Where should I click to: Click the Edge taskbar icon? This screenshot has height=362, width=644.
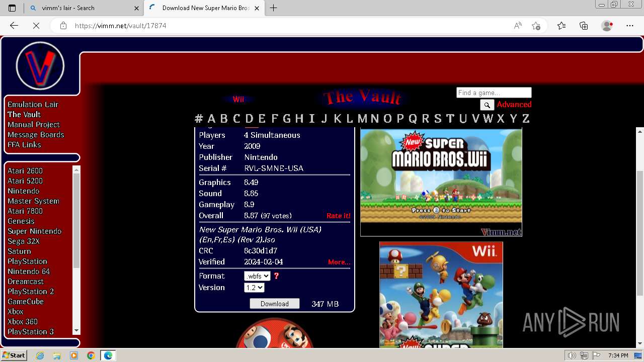(x=108, y=355)
